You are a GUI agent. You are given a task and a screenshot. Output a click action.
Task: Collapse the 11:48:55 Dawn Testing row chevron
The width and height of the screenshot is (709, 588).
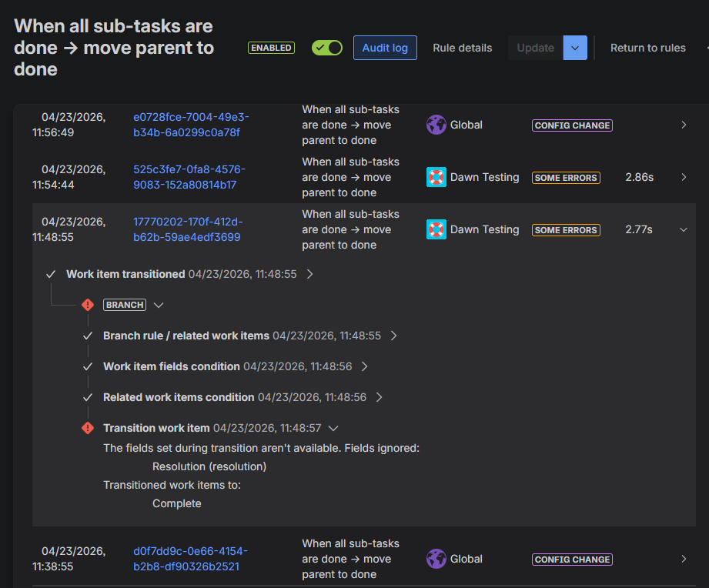coord(684,229)
